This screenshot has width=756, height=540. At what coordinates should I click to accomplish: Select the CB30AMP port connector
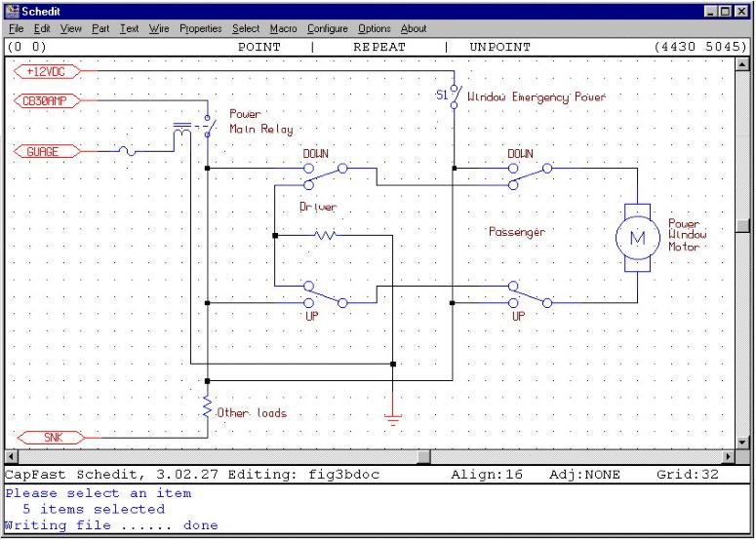pos(47,100)
